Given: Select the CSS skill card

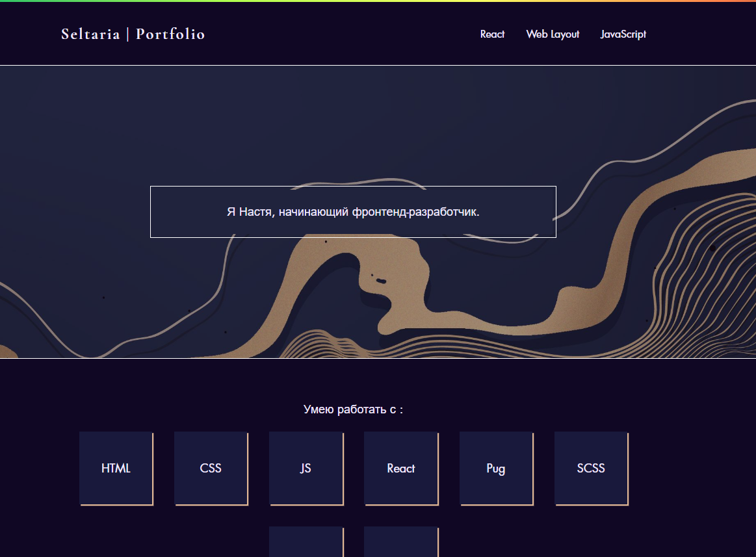Looking at the screenshot, I should pyautogui.click(x=211, y=467).
